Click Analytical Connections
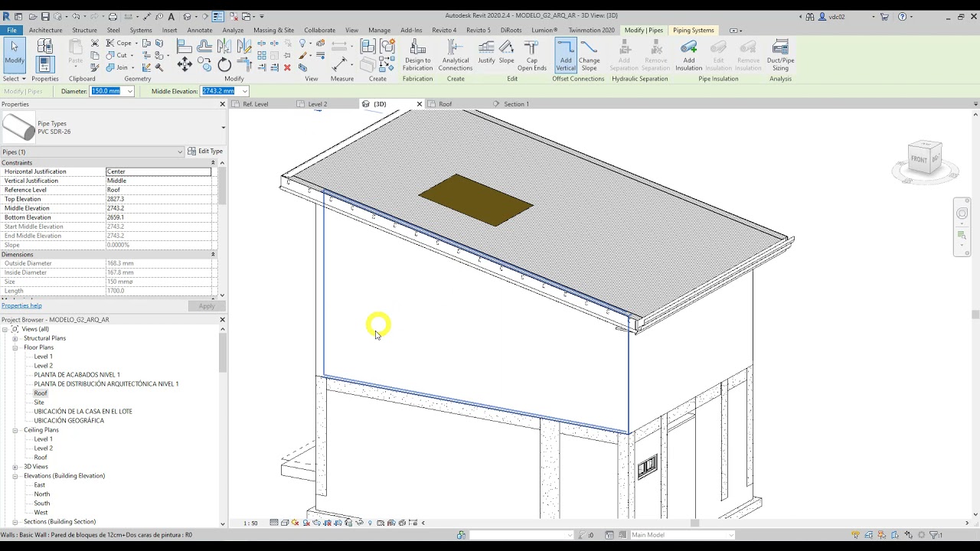The image size is (980, 551). pos(455,56)
